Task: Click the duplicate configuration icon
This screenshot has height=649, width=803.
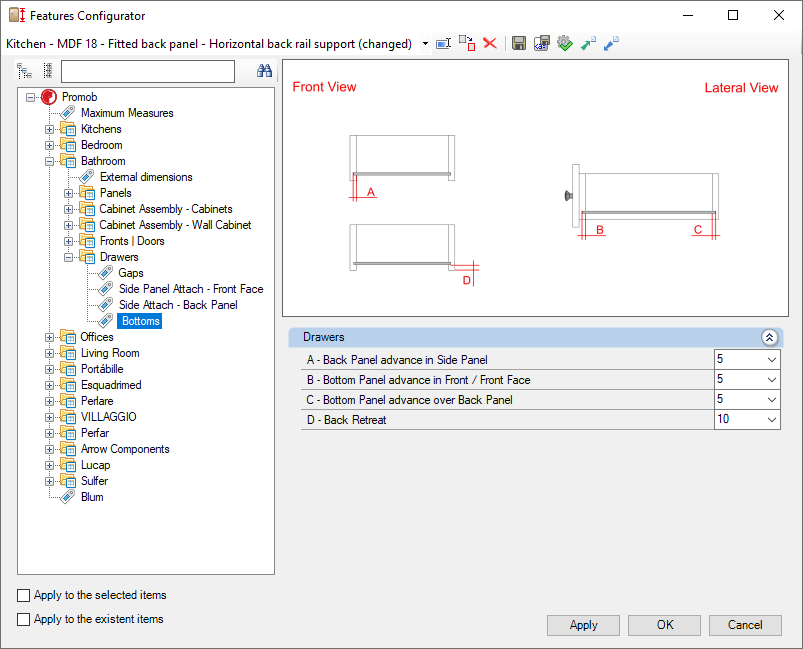Action: (467, 44)
